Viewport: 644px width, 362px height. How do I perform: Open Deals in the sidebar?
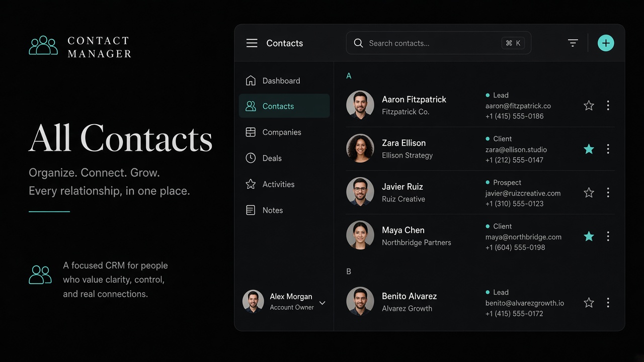point(284,158)
